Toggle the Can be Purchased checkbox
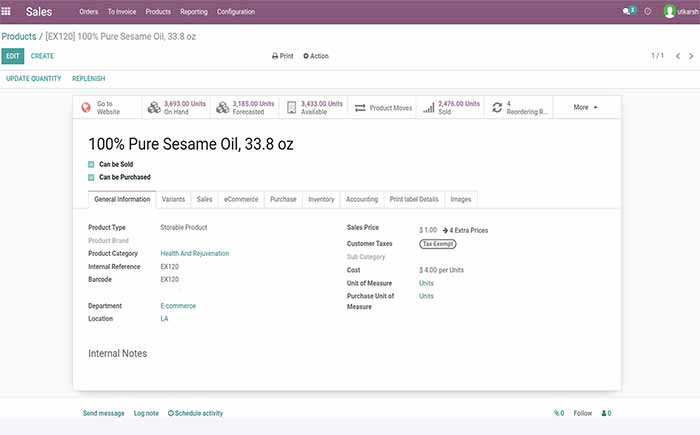 click(92, 177)
